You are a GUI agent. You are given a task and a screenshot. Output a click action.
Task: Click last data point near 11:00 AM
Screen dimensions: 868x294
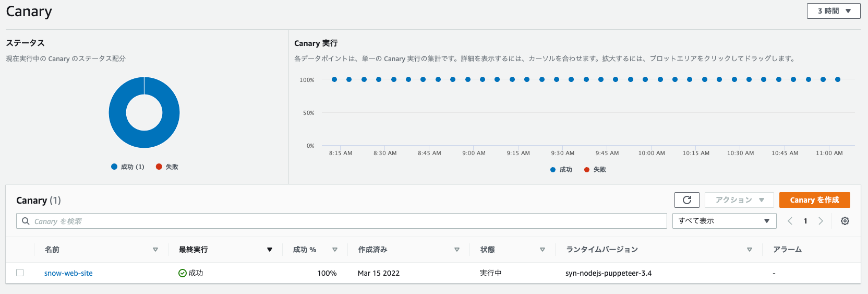[838, 79]
